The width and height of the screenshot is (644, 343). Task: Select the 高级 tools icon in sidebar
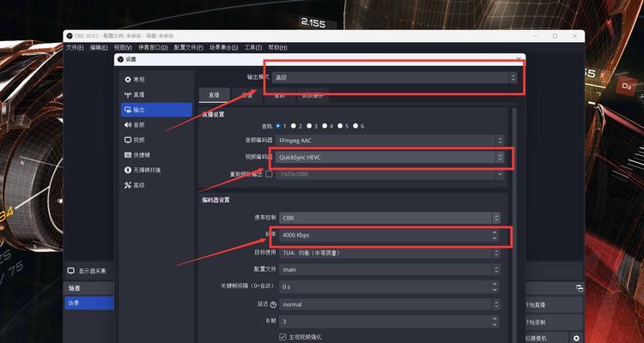128,185
